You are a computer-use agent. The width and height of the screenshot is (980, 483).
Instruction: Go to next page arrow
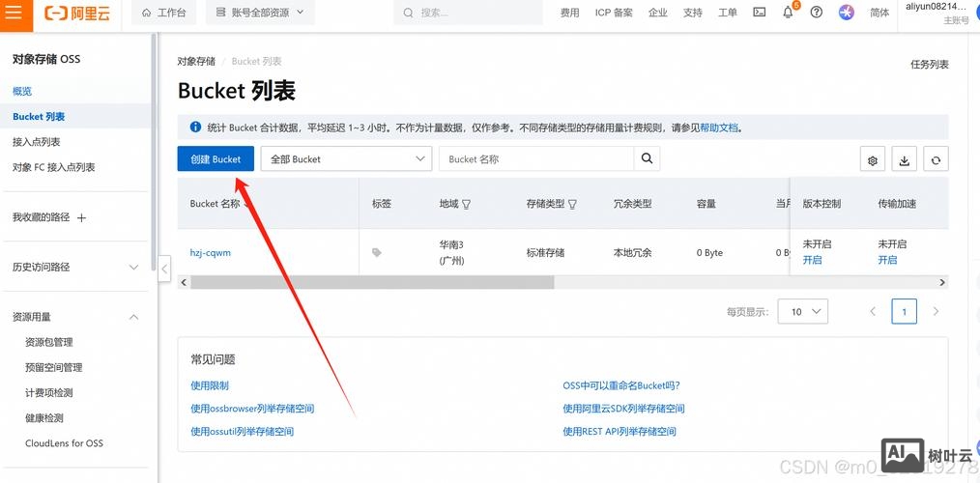pos(936,311)
